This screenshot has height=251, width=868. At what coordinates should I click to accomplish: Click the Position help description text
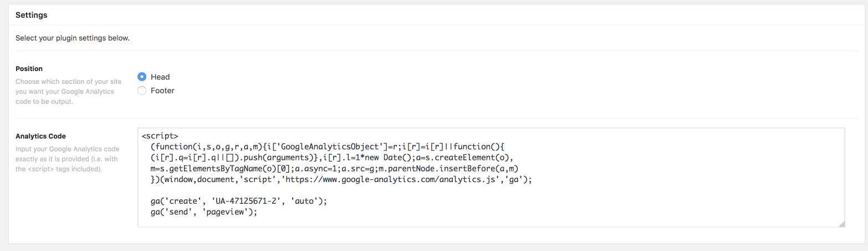[68, 92]
